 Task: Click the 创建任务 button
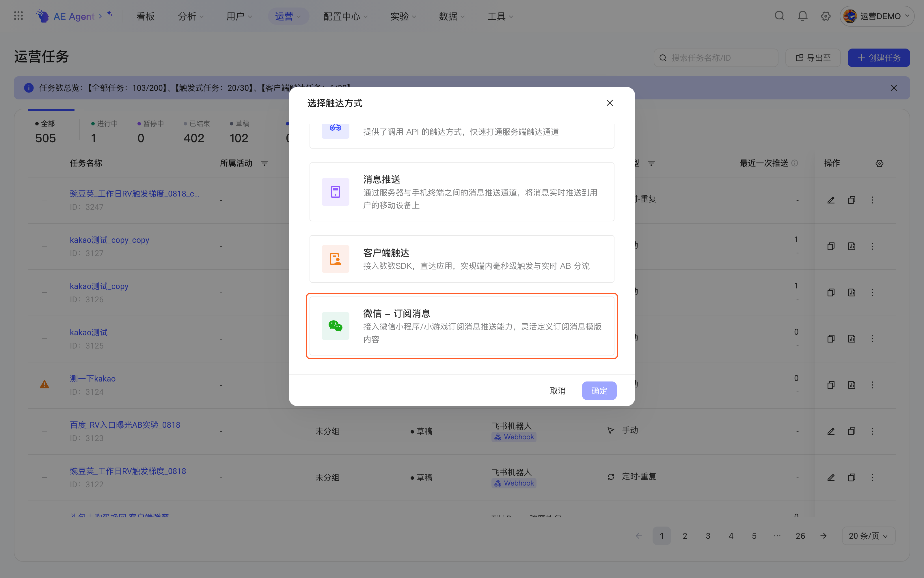(x=879, y=58)
